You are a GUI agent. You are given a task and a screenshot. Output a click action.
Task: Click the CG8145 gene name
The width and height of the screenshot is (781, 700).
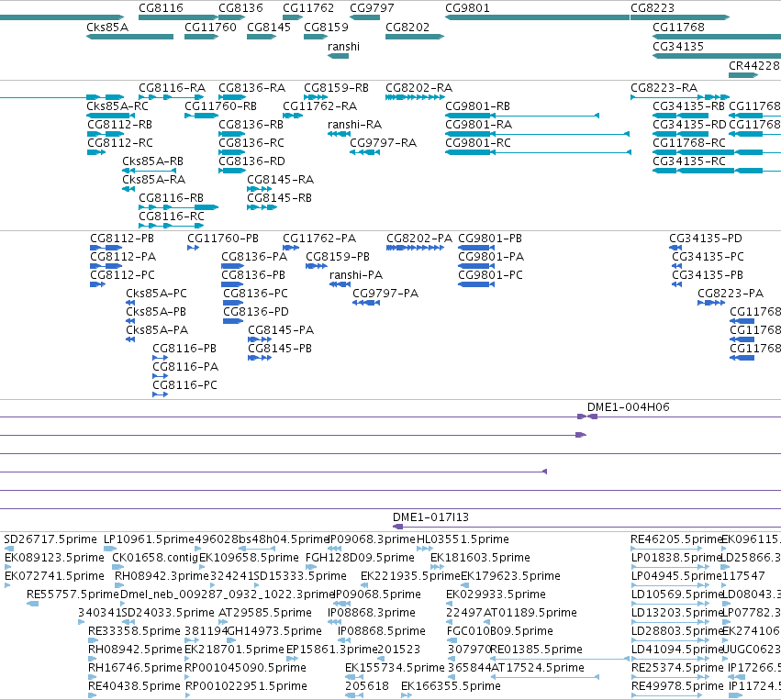click(269, 27)
